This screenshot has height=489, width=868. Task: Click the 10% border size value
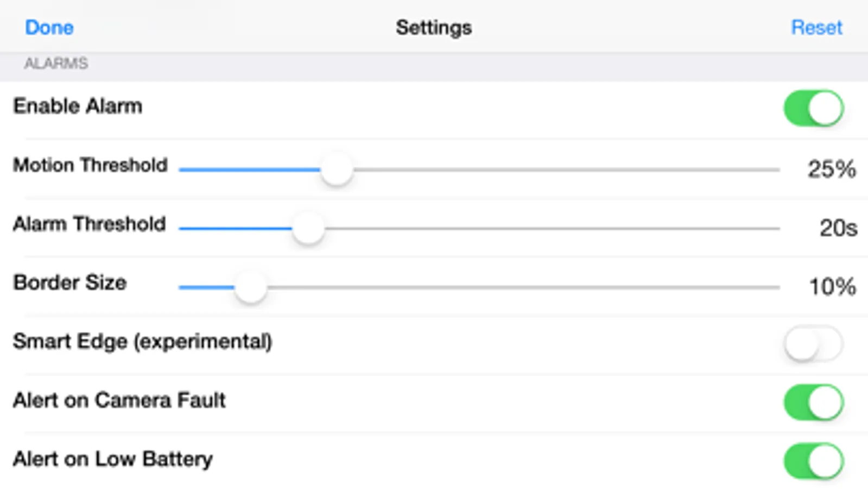pos(832,286)
